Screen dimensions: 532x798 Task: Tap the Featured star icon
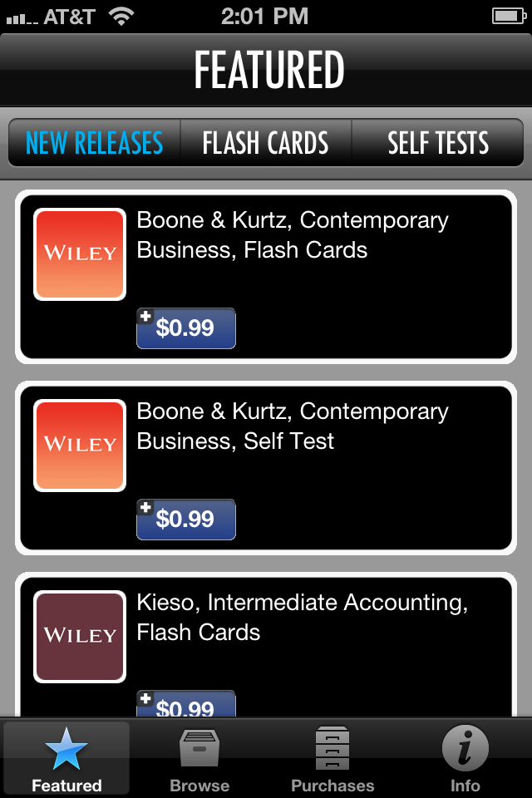66,748
